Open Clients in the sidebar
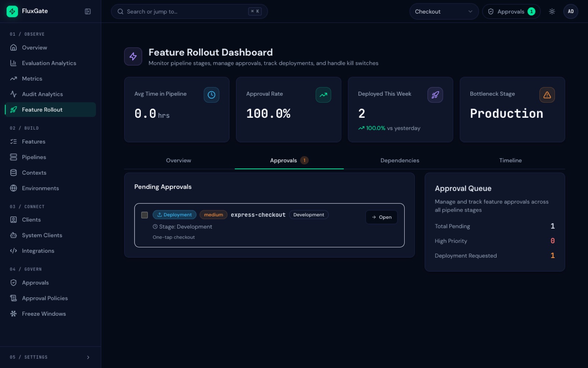Viewport: 588px width, 368px height. click(50, 220)
